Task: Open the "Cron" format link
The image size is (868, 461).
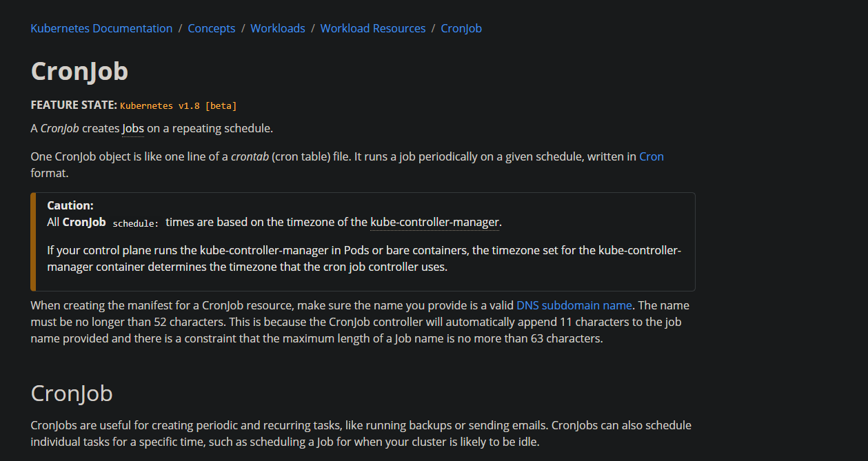Action: pyautogui.click(x=651, y=156)
